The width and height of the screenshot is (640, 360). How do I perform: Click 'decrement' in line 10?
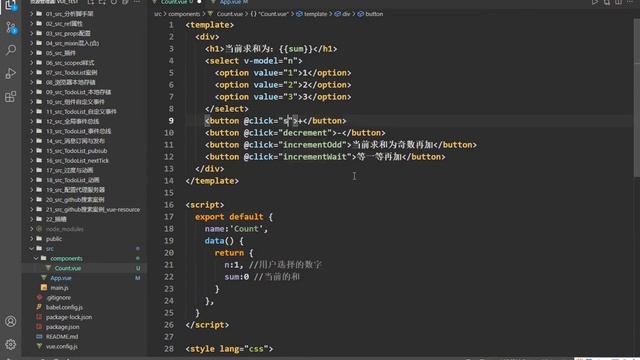pos(305,133)
